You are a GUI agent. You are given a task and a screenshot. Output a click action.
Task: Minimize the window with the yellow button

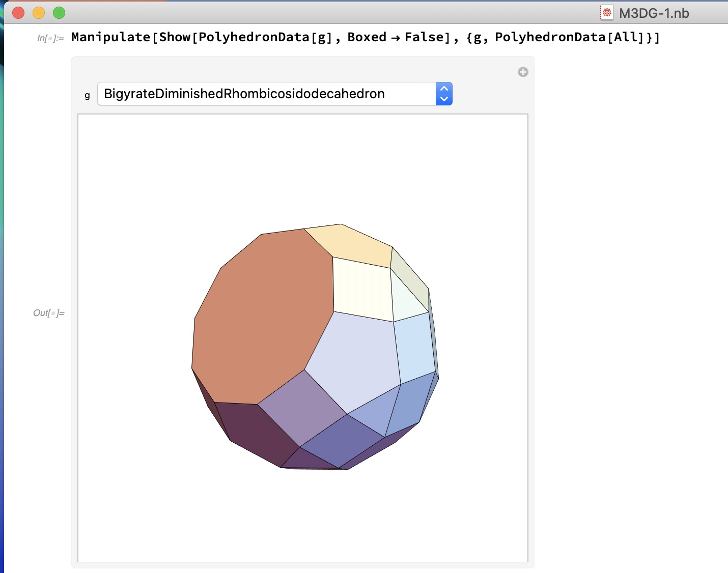(39, 13)
